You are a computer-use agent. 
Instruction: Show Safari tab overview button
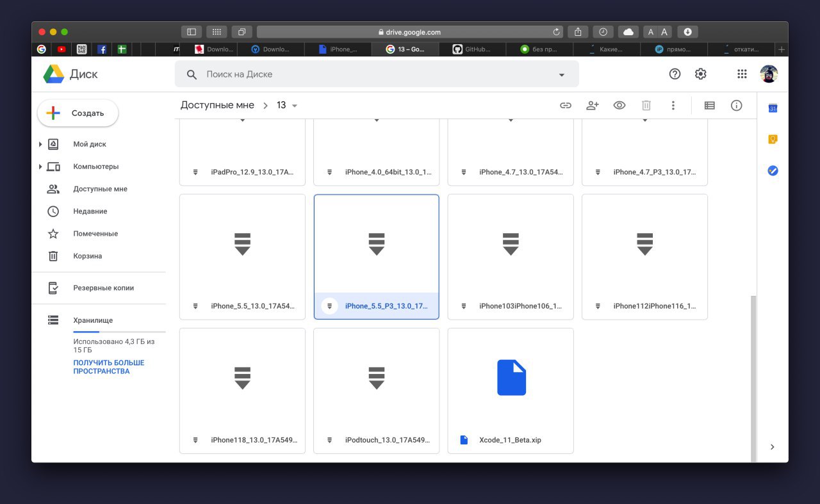[x=242, y=32]
